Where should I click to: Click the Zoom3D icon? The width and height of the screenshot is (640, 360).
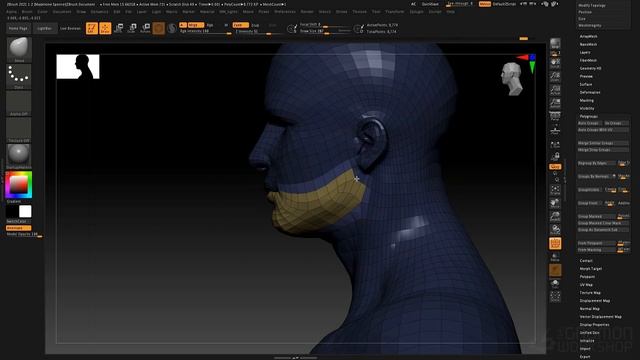click(x=555, y=216)
